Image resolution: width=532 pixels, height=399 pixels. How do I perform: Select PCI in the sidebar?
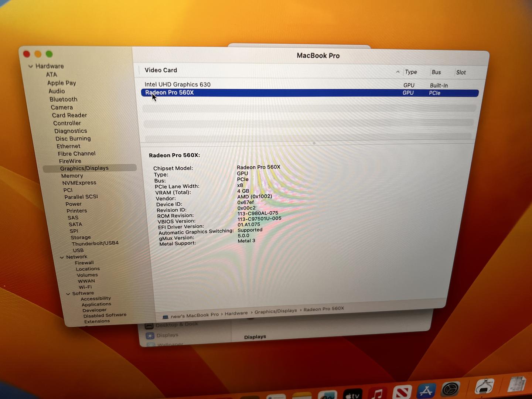[68, 190]
